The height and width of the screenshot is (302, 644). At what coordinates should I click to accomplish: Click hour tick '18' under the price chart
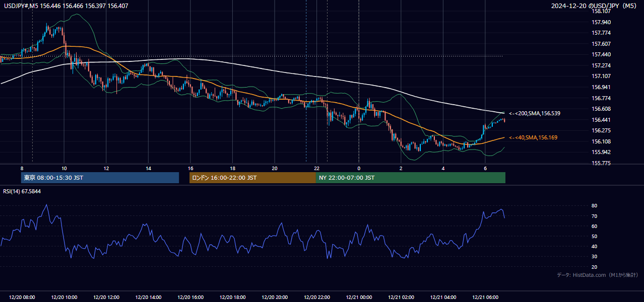point(232,168)
